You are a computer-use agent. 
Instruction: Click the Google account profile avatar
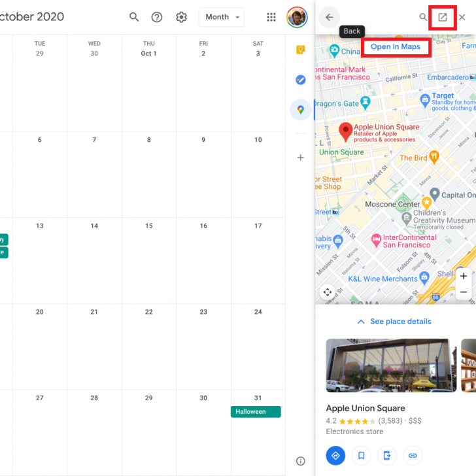297,17
